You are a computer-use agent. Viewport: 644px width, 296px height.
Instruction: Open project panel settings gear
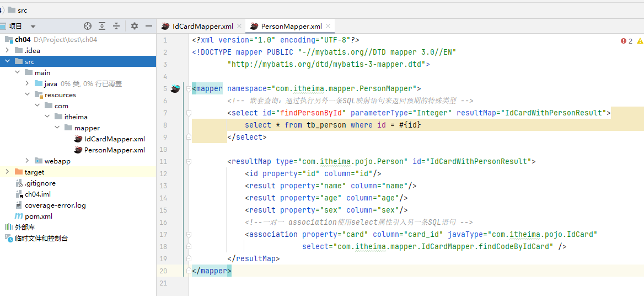click(x=135, y=26)
